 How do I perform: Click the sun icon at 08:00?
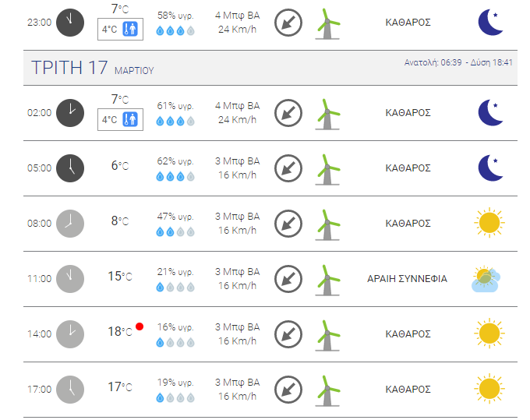[489, 223]
